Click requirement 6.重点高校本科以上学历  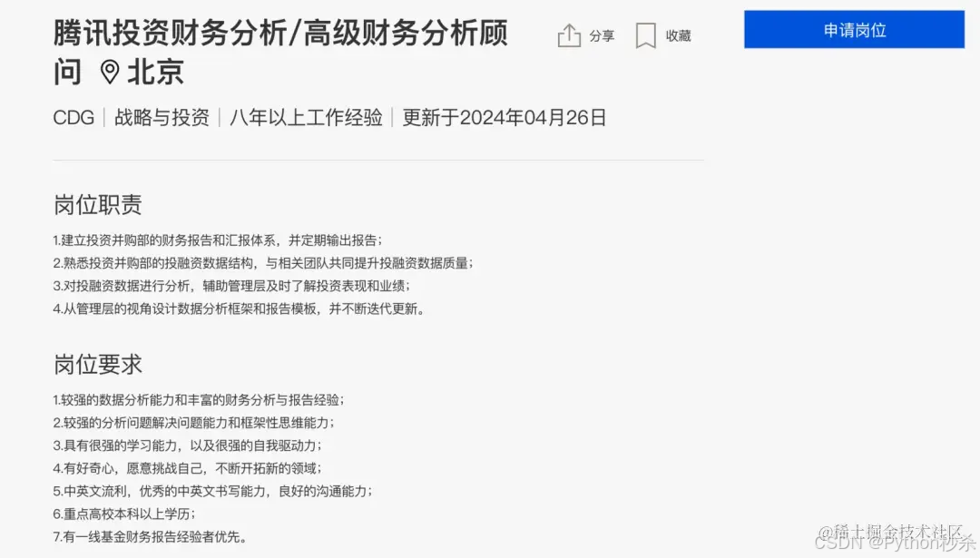tap(124, 514)
